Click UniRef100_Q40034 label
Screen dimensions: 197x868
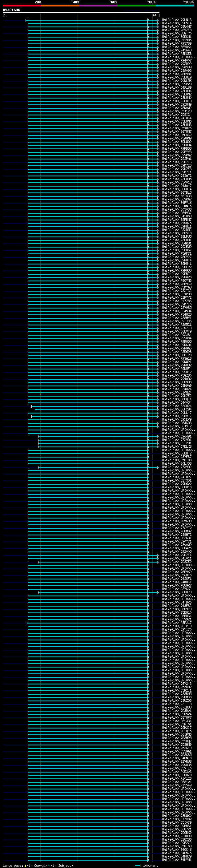coord(176,402)
